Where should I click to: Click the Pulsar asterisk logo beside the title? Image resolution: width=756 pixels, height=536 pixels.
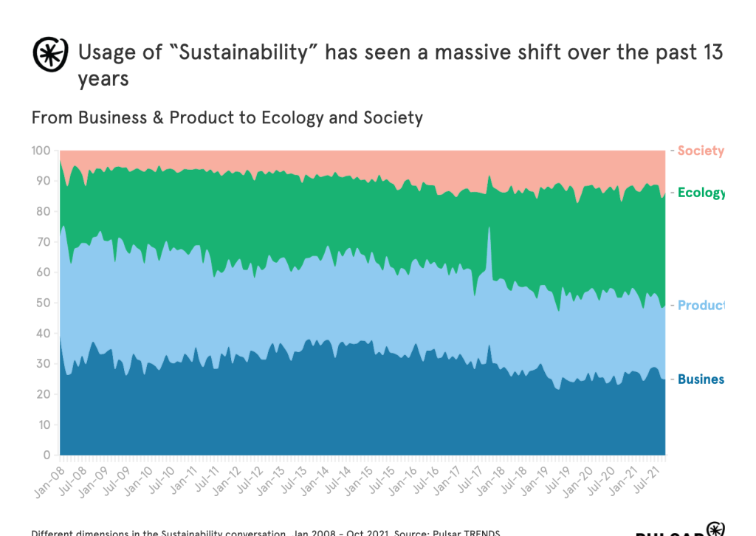click(51, 55)
